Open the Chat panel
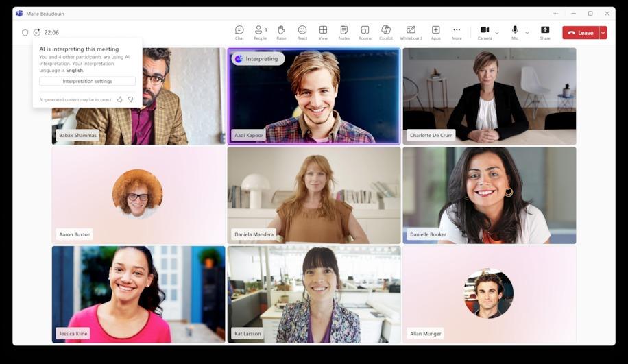 pyautogui.click(x=239, y=32)
